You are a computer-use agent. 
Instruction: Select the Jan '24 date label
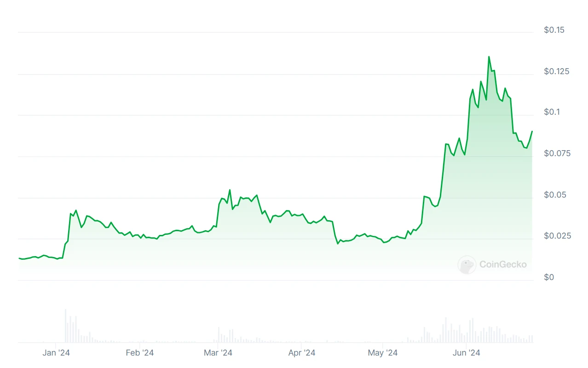(56, 353)
